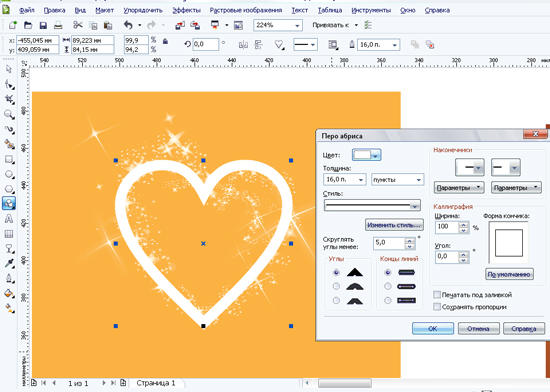This screenshot has width=550, height=392.
Task: Select the Freehand curve tool
Action: (x=9, y=129)
